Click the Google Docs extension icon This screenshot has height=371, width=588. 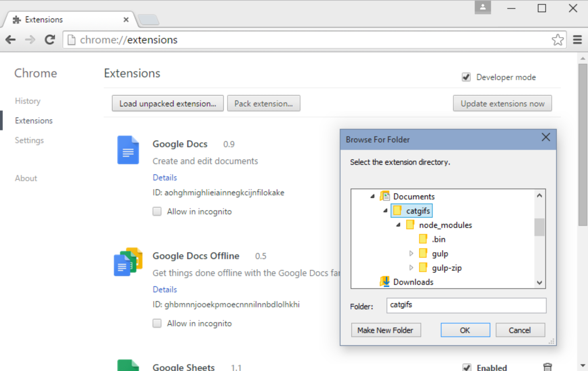[128, 150]
